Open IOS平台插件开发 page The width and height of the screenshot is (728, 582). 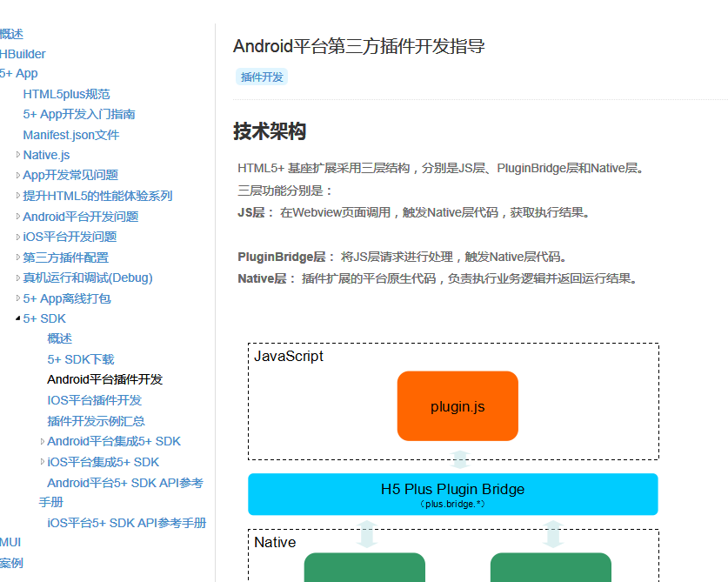click(x=94, y=400)
